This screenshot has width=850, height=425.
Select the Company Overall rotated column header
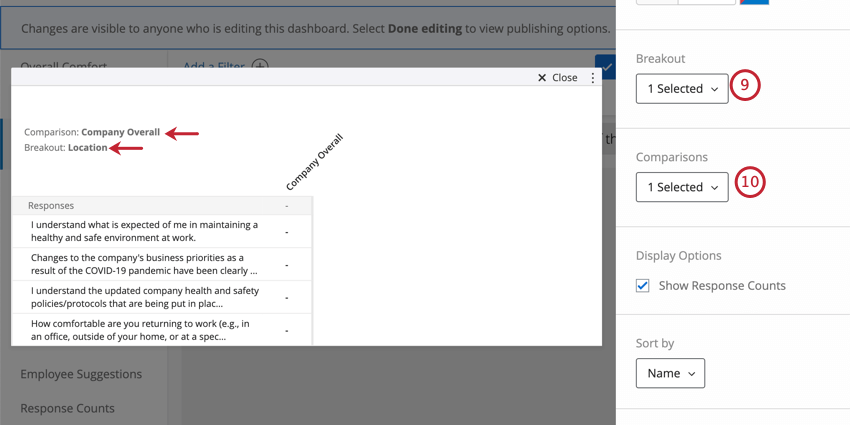coord(314,163)
